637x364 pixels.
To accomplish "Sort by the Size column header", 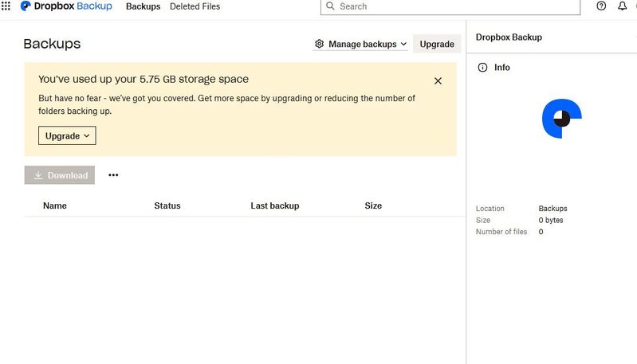I will (373, 205).
